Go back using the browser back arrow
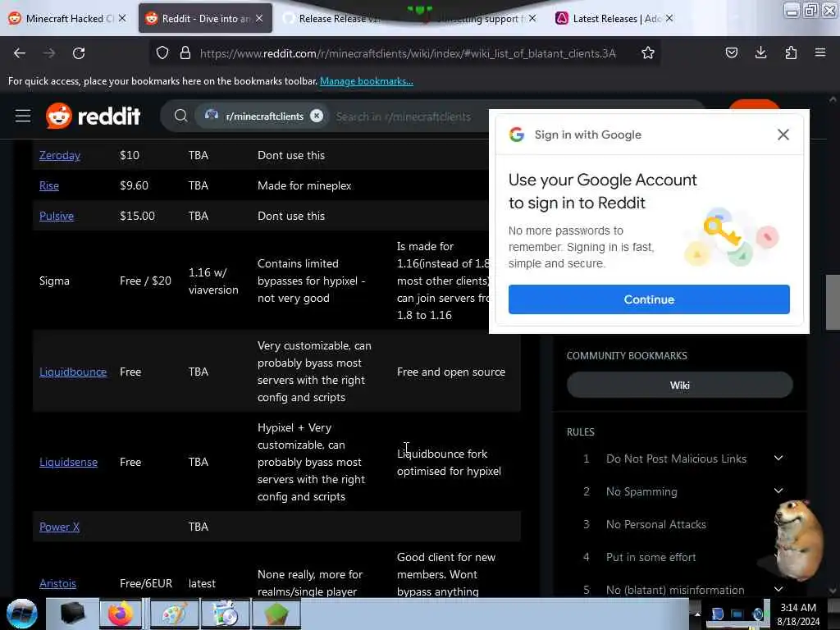Image resolution: width=840 pixels, height=630 pixels. [20, 53]
